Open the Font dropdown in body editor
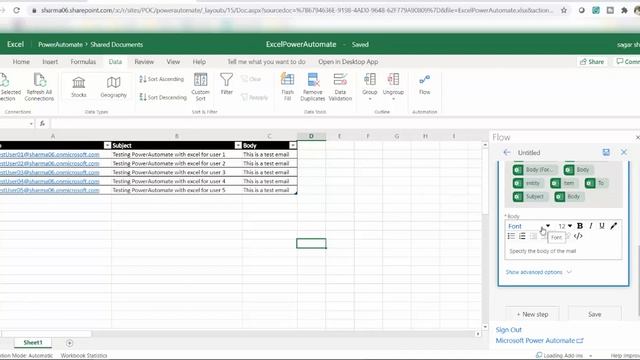The width and height of the screenshot is (640, 360). [529, 226]
